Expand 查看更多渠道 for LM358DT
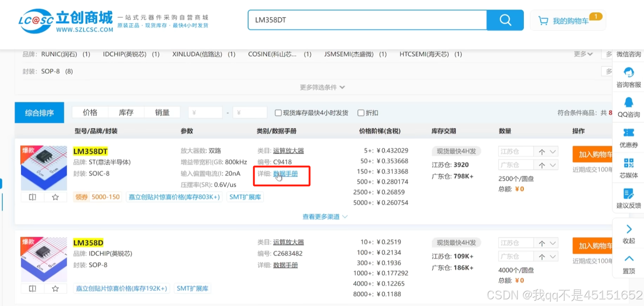Image resolution: width=644 pixels, height=306 pixels. [x=325, y=217]
